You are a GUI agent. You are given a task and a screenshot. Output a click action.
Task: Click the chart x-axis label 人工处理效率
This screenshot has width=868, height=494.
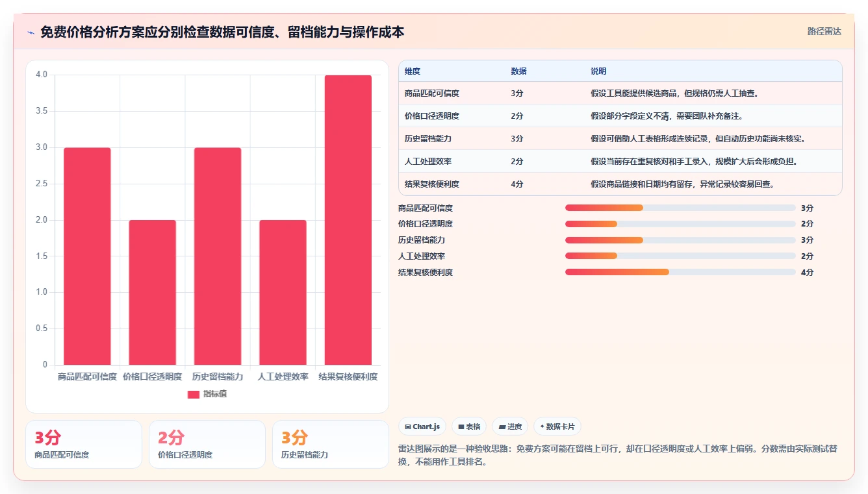point(283,377)
